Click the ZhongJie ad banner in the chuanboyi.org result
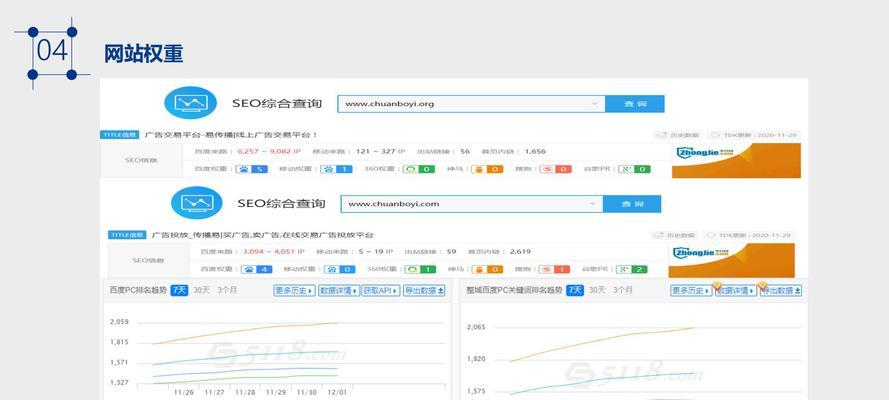The height and width of the screenshot is (400, 889). pyautogui.click(x=736, y=160)
